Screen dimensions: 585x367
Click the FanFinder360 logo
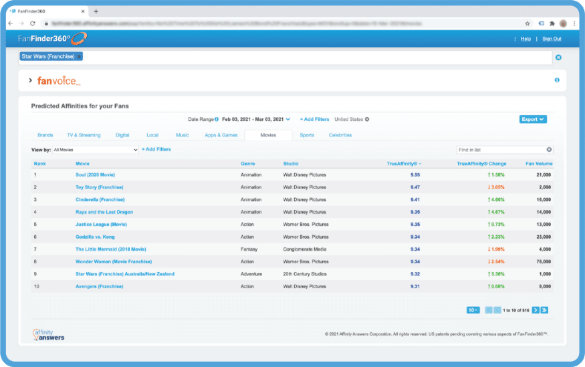point(52,38)
